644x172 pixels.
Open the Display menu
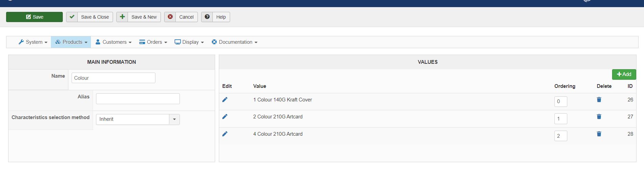click(189, 42)
